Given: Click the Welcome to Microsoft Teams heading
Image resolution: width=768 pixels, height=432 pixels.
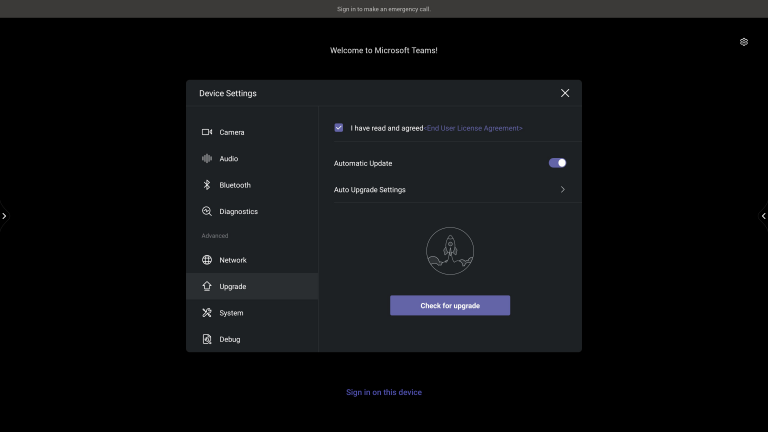Looking at the screenshot, I should coord(384,50).
